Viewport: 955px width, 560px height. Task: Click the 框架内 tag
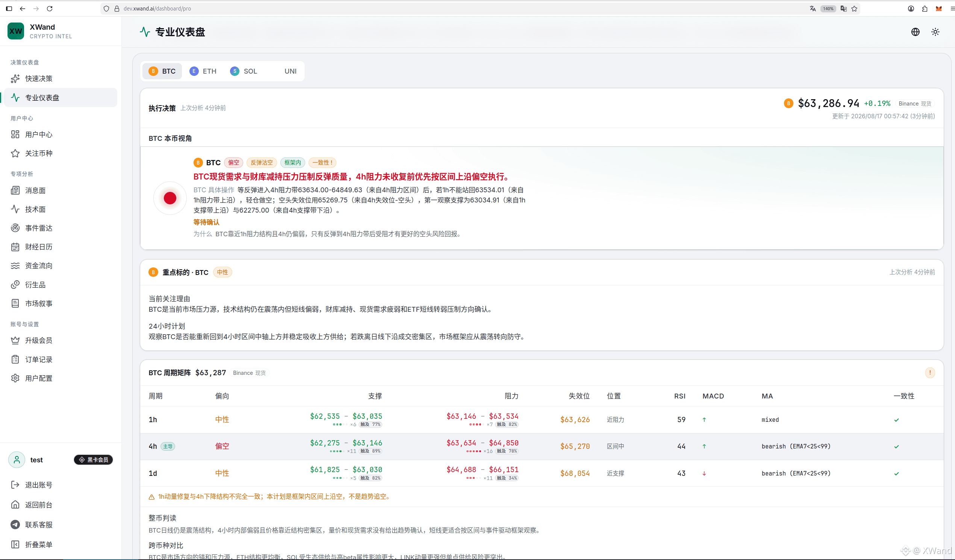[x=292, y=162]
